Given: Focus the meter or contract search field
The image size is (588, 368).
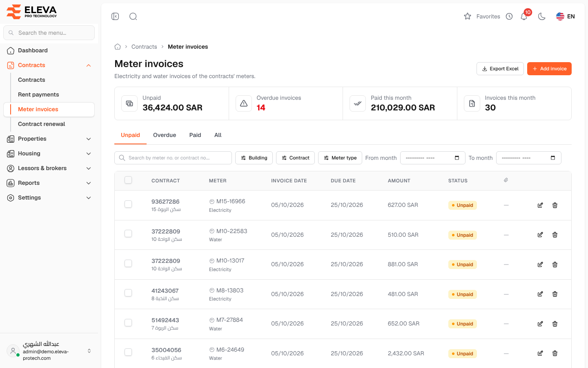Looking at the screenshot, I should pos(173,158).
